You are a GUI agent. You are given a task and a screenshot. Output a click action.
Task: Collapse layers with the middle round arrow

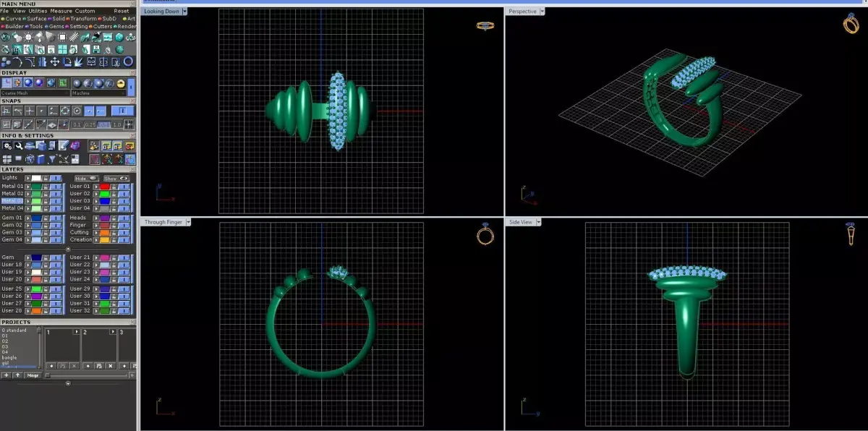[x=68, y=249]
